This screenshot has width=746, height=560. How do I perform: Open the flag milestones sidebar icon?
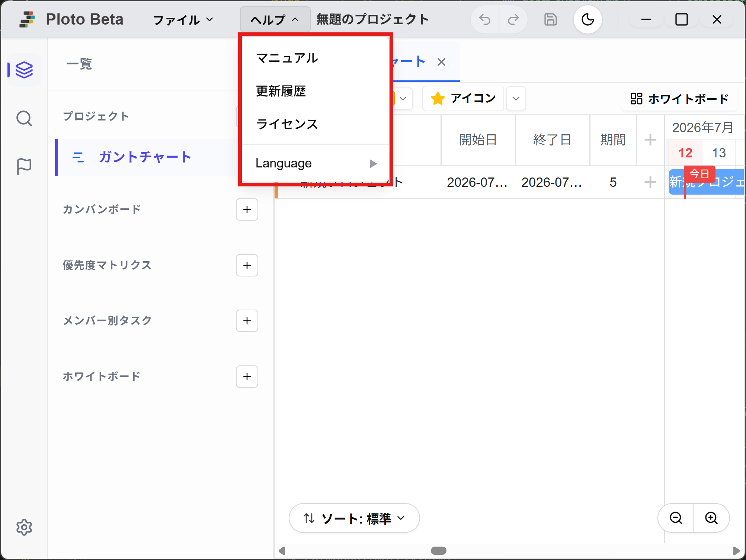pyautogui.click(x=24, y=166)
